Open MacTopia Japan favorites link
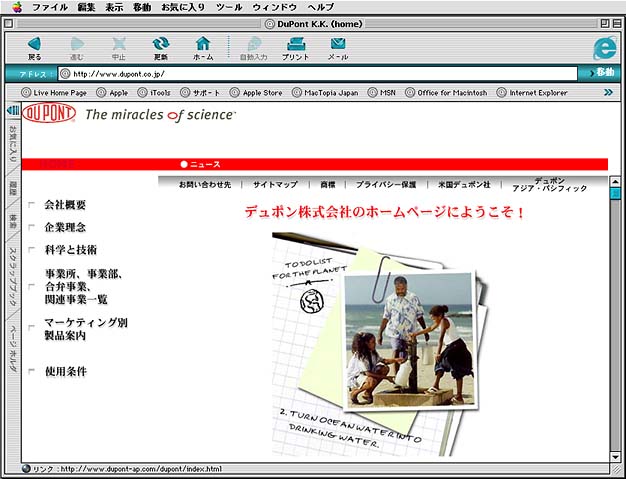 [325, 93]
